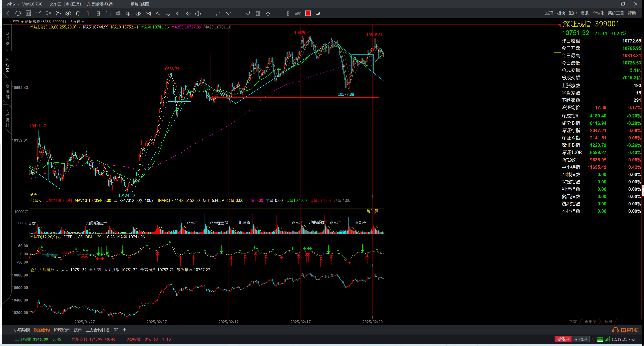Image resolution: width=644 pixels, height=346 pixels.
Task: Select the candlestick K-line chart icon
Action: (x=48, y=13)
